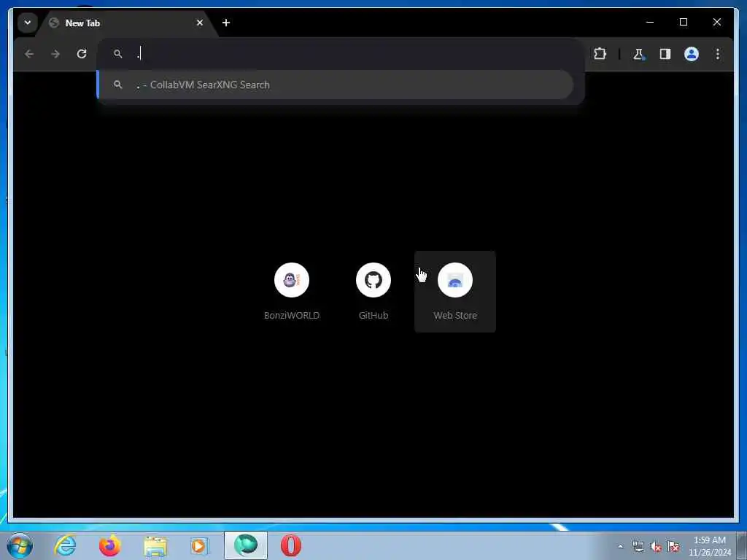This screenshot has height=560, width=747.
Task: Open the three-dot browser menu
Action: coord(718,54)
